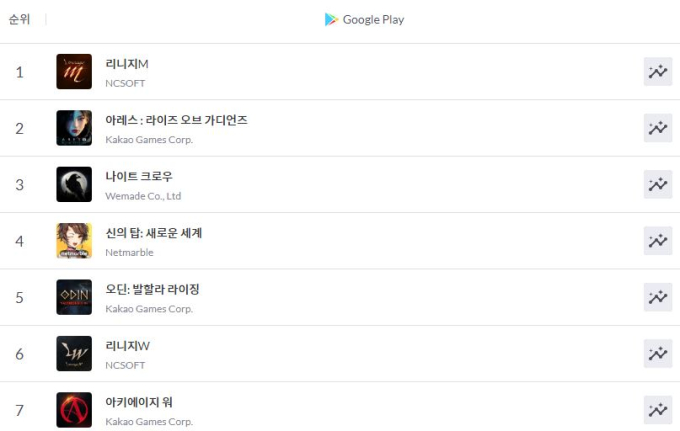The width and height of the screenshot is (680, 431).
Task: Open trend chart icon for 신의 탑
Action: 657,241
